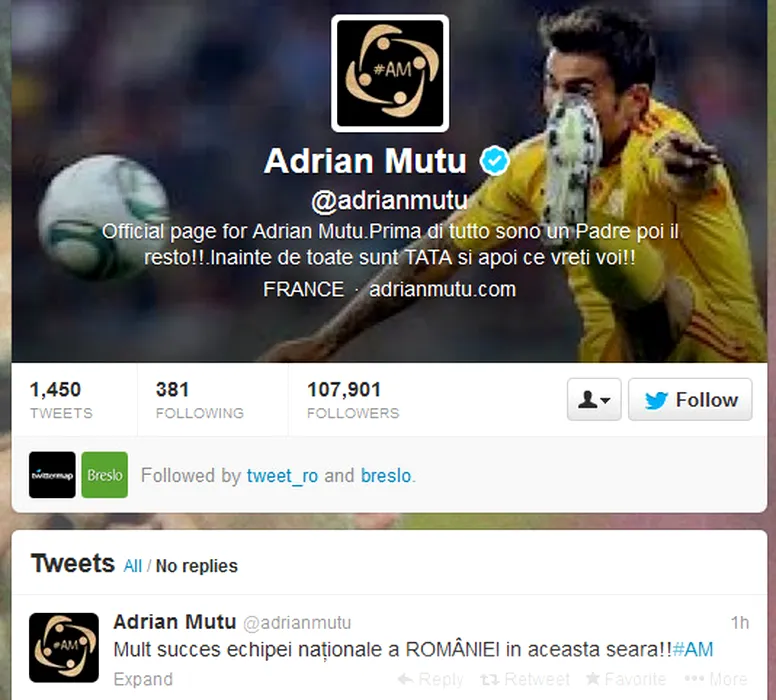The width and height of the screenshot is (776, 700).
Task: Click the tweet author's #AM avatar
Action: (64, 648)
